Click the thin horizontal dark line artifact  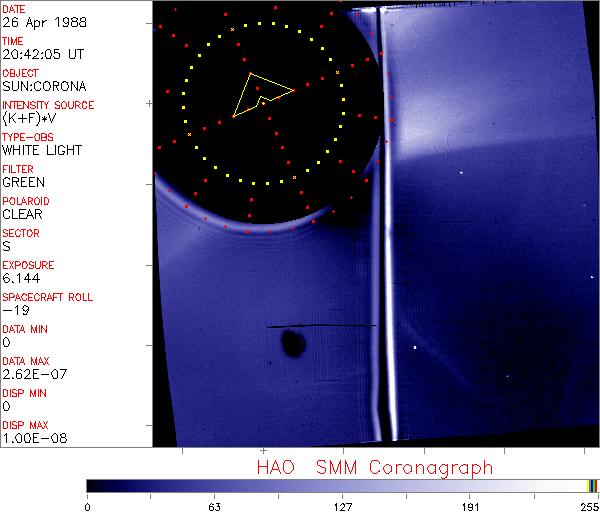coord(320,326)
